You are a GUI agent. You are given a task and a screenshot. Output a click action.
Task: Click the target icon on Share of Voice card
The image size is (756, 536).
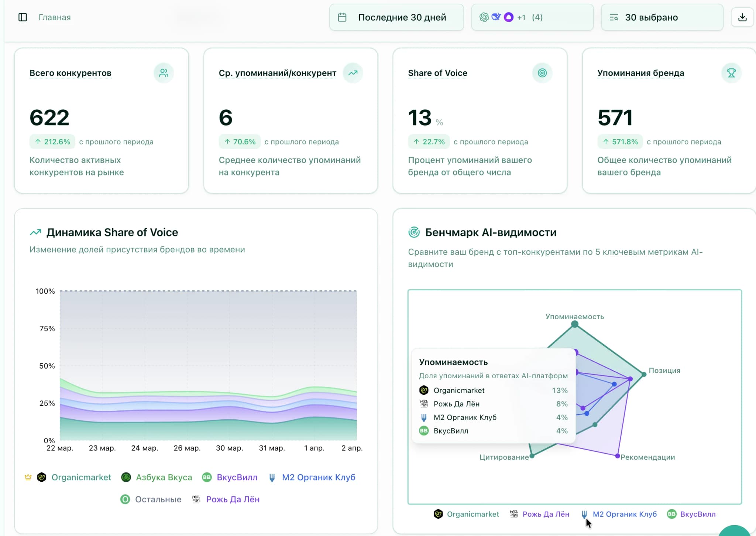pyautogui.click(x=542, y=73)
